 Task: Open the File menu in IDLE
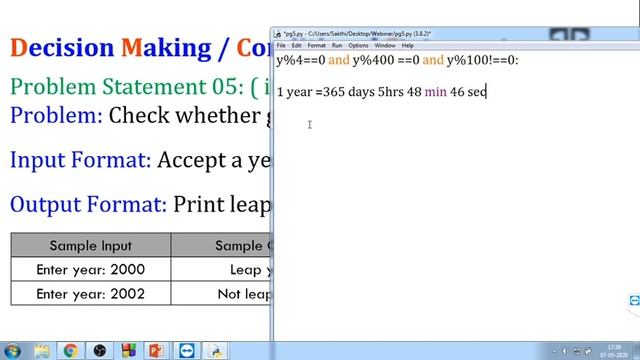[281, 46]
